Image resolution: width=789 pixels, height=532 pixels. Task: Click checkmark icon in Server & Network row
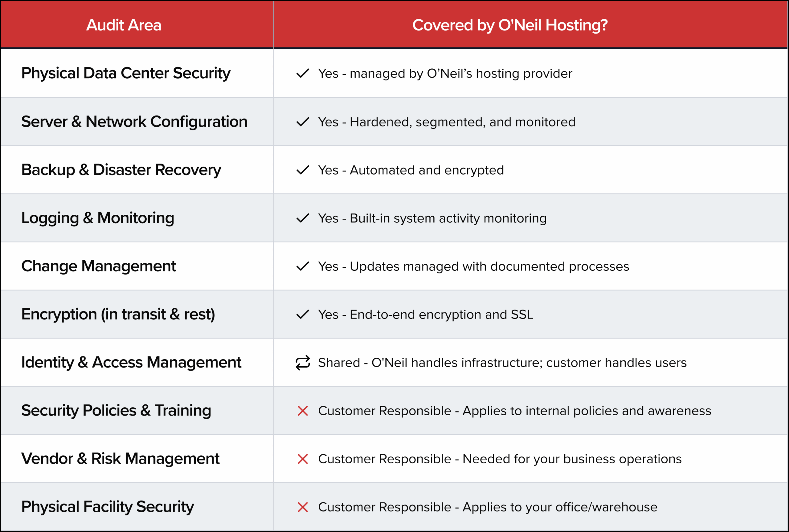pyautogui.click(x=302, y=122)
